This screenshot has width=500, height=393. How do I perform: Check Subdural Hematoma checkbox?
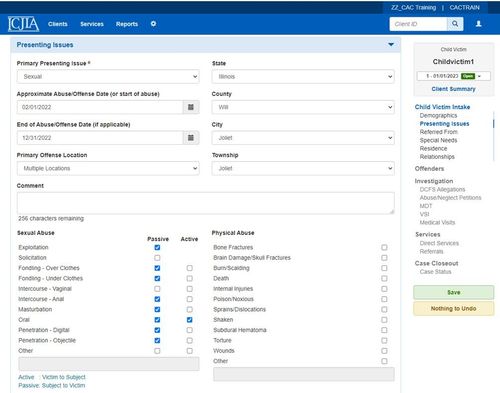(384, 330)
